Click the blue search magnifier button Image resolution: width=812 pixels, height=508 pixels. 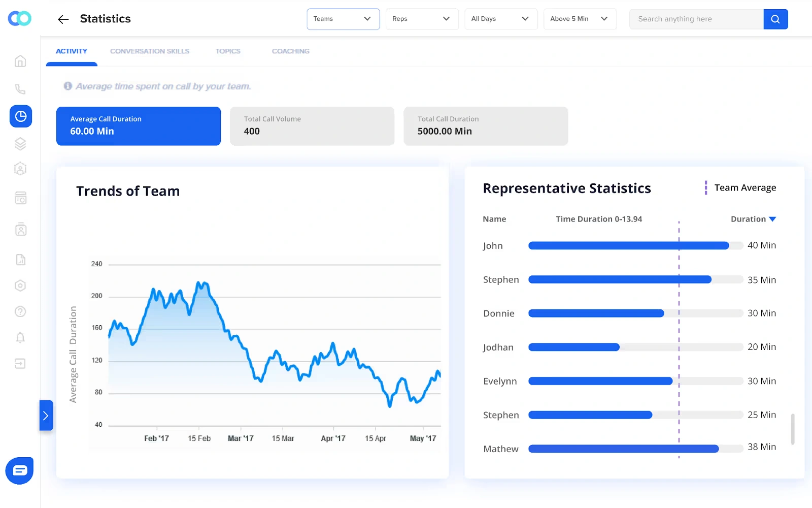tap(775, 19)
